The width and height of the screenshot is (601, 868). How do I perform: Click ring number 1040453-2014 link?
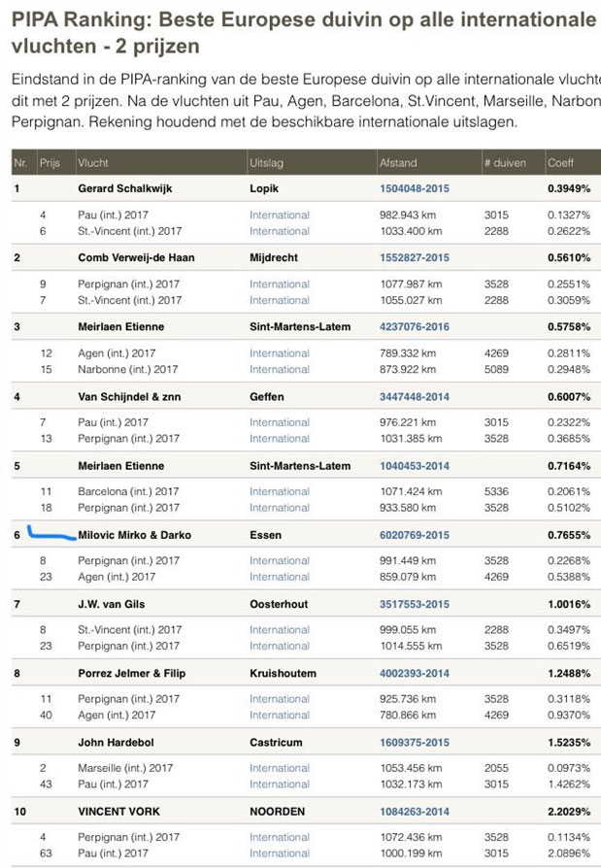414,466
